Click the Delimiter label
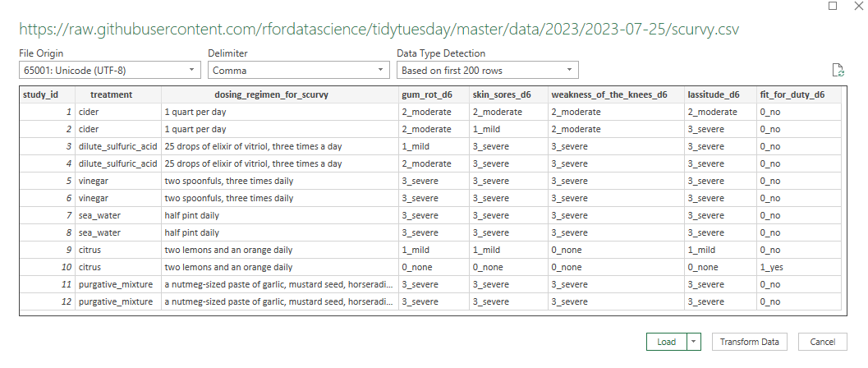Image resolution: width=868 pixels, height=368 pixels. [227, 53]
